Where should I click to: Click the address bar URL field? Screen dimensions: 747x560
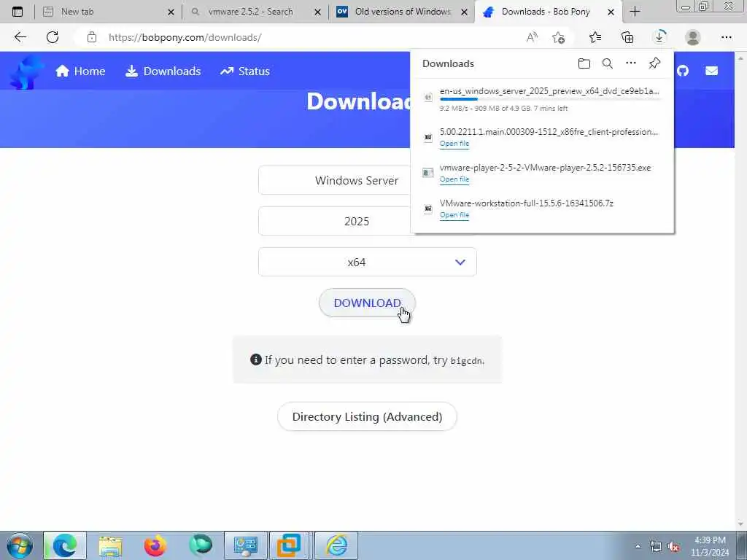point(305,37)
